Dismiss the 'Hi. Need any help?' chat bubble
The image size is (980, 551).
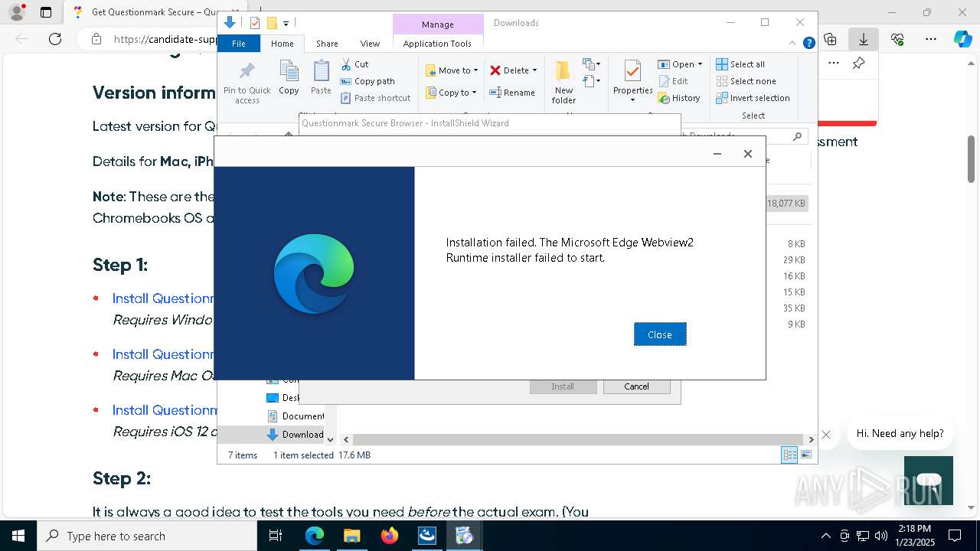[826, 435]
